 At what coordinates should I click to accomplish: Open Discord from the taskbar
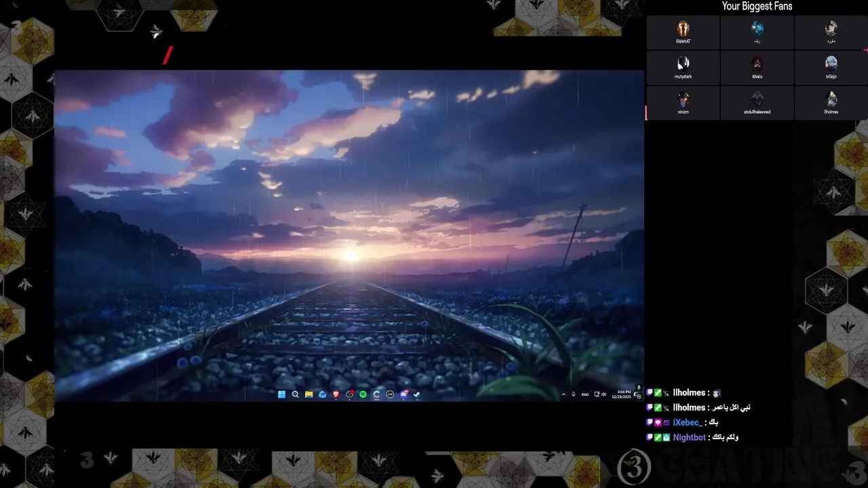(x=404, y=394)
